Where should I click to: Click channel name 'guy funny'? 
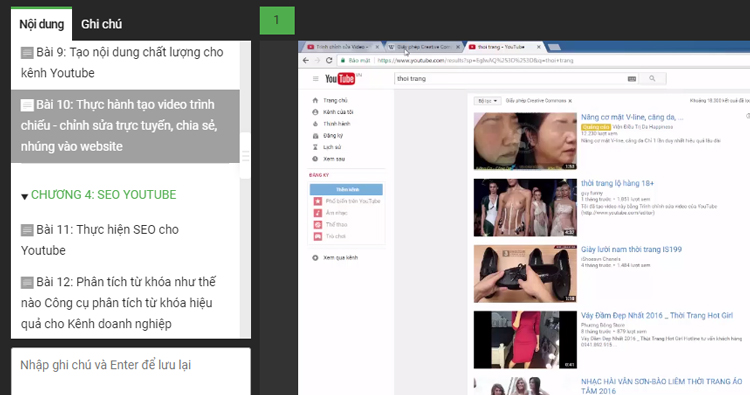point(592,193)
